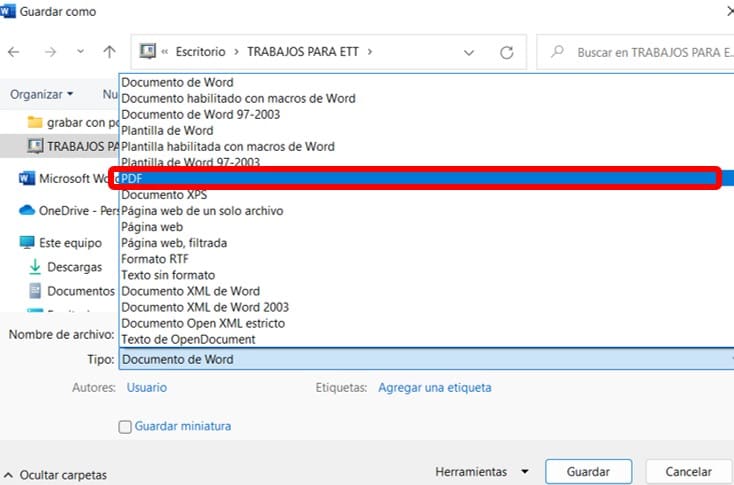The image size is (734, 485).
Task: Click the forward navigation arrow
Action: pos(50,51)
